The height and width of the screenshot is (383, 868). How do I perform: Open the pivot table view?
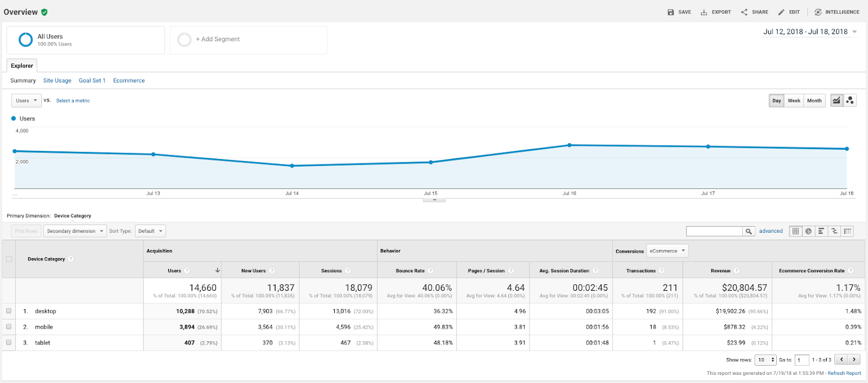[847, 231]
